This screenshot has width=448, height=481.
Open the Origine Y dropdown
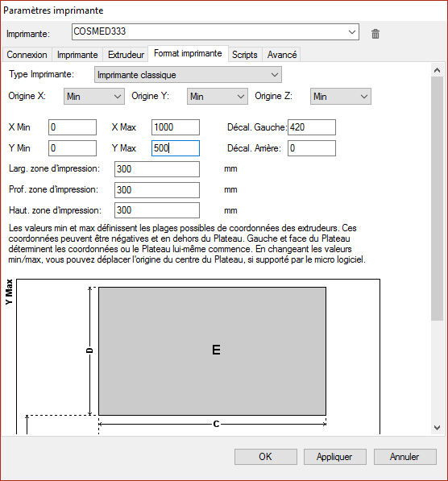[x=218, y=97]
